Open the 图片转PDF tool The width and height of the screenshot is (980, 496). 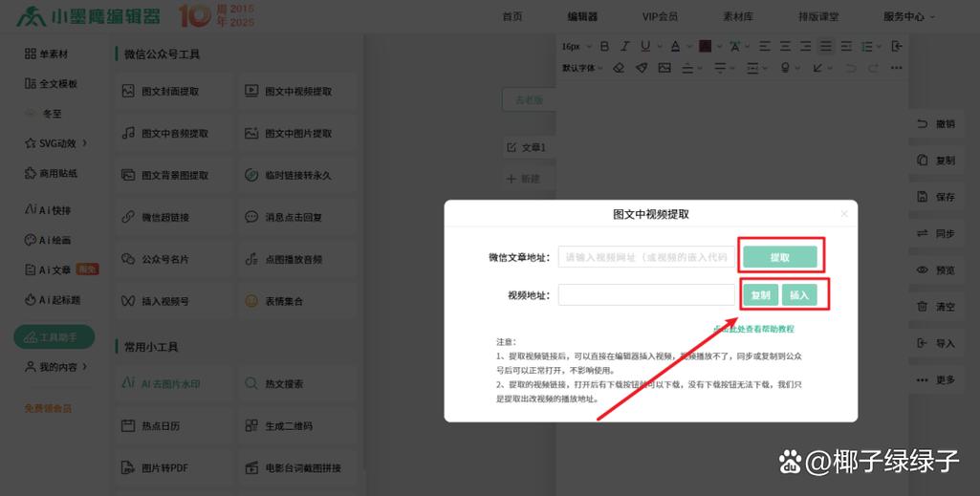tap(174, 467)
